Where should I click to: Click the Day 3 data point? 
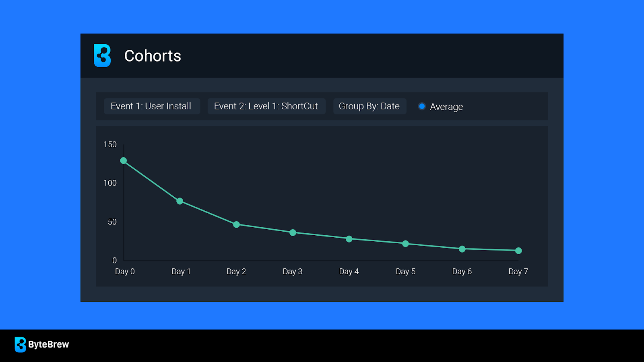click(x=293, y=233)
